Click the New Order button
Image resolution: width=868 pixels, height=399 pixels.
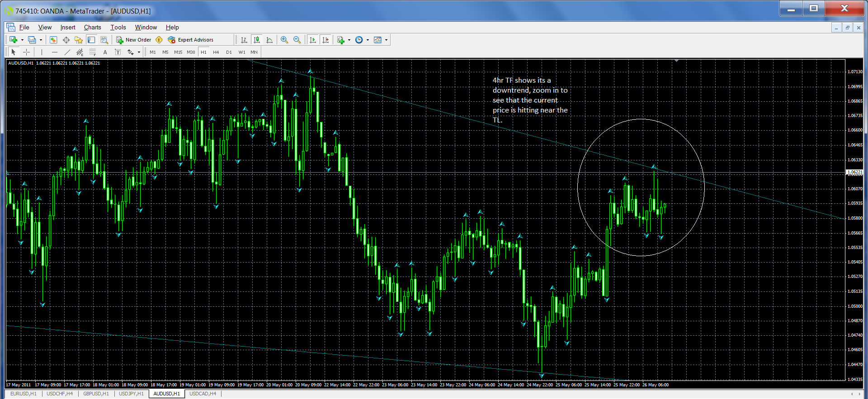134,40
